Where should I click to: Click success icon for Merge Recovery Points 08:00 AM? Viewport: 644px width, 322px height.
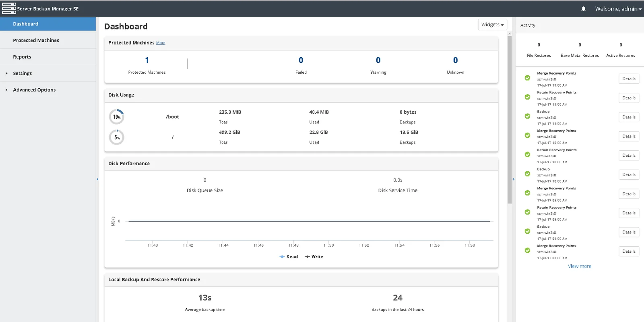527,250
